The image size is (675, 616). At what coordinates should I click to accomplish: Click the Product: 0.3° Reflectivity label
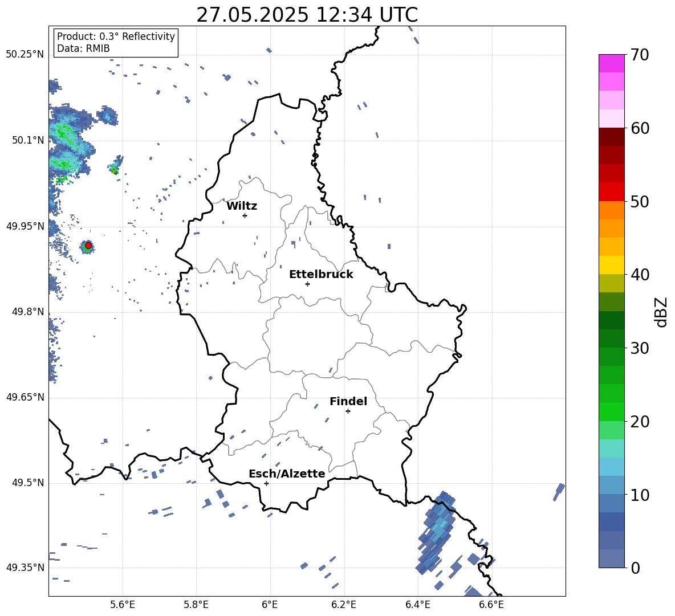116,36
